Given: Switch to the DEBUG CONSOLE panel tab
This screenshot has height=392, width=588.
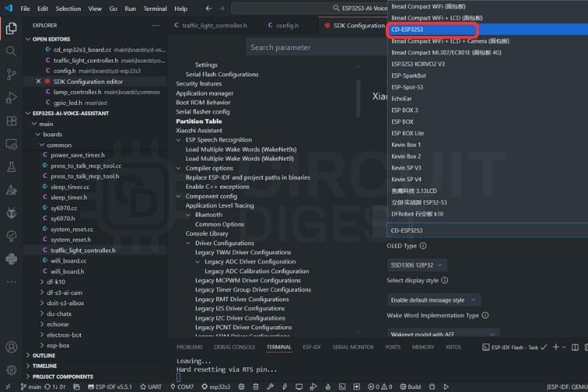Looking at the screenshot, I should [234, 347].
